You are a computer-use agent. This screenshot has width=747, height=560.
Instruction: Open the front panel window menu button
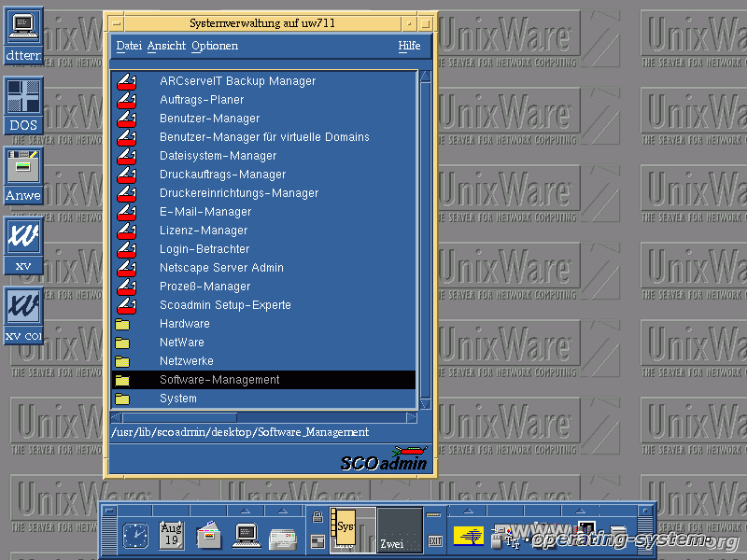coord(109,511)
